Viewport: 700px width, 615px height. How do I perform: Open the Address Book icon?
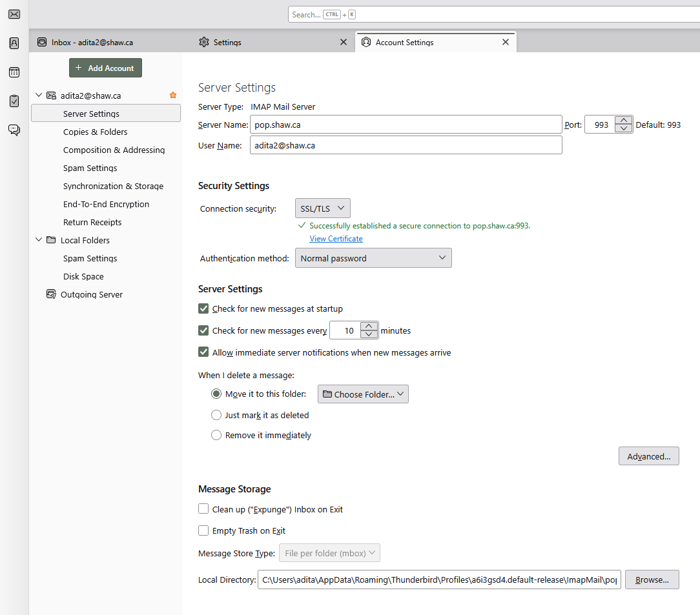pyautogui.click(x=14, y=43)
